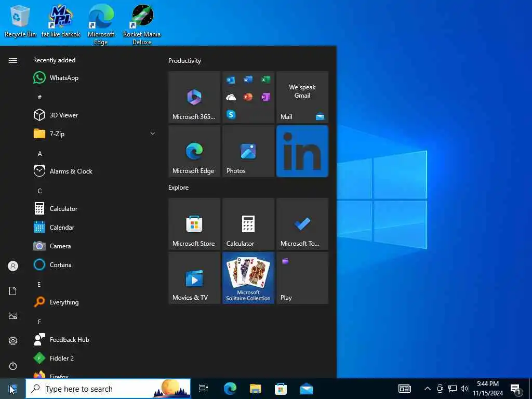Show hidden system tray icons
532x399 pixels.
coord(428,389)
